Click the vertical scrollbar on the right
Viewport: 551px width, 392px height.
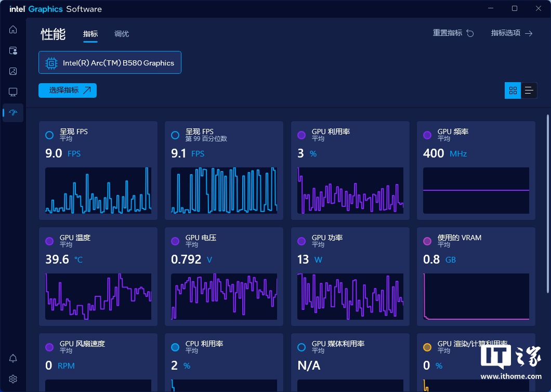coord(547,203)
